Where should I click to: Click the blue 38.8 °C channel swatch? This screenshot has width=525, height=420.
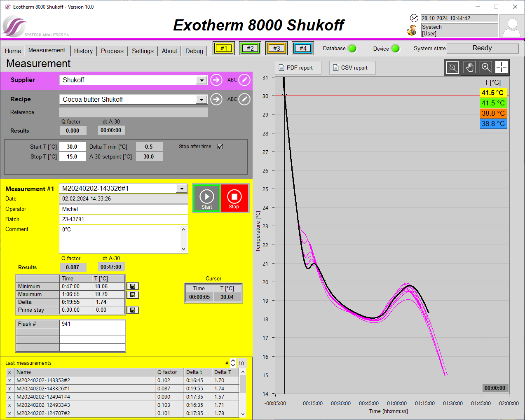tap(493, 124)
